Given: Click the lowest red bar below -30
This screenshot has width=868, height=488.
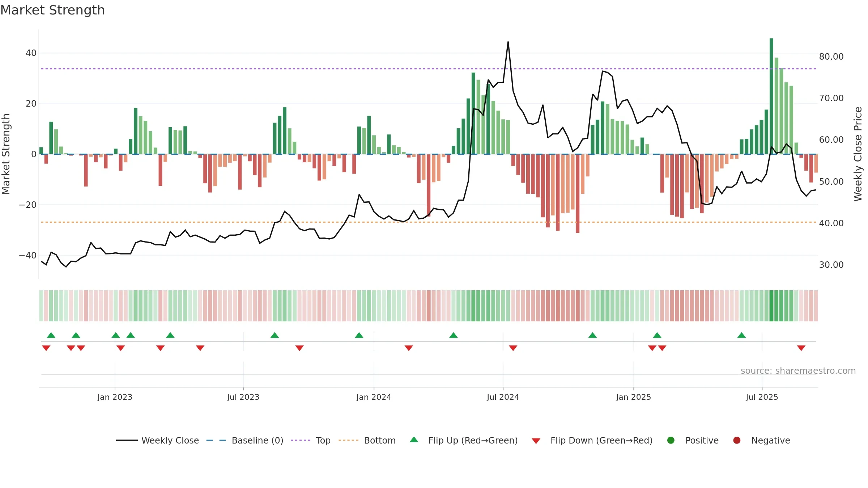Looking at the screenshot, I should point(578,193).
